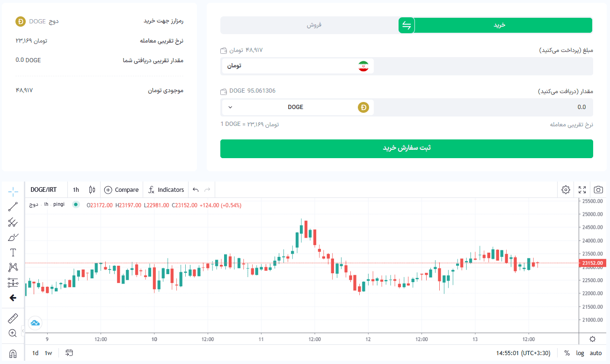Open candle chart style selector

[x=92, y=189]
